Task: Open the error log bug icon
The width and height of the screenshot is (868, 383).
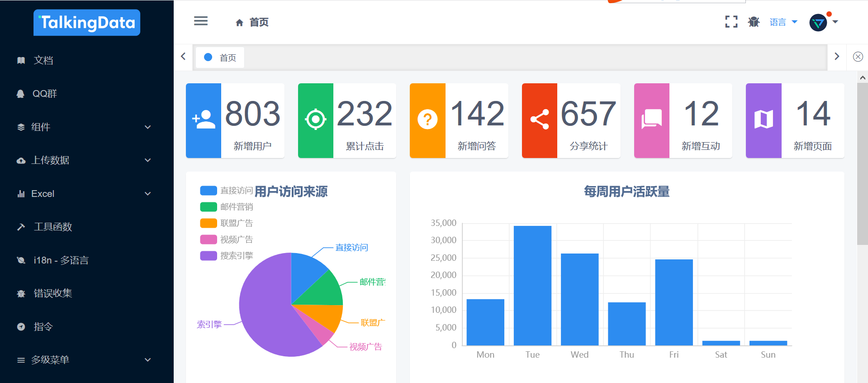Action: point(754,22)
